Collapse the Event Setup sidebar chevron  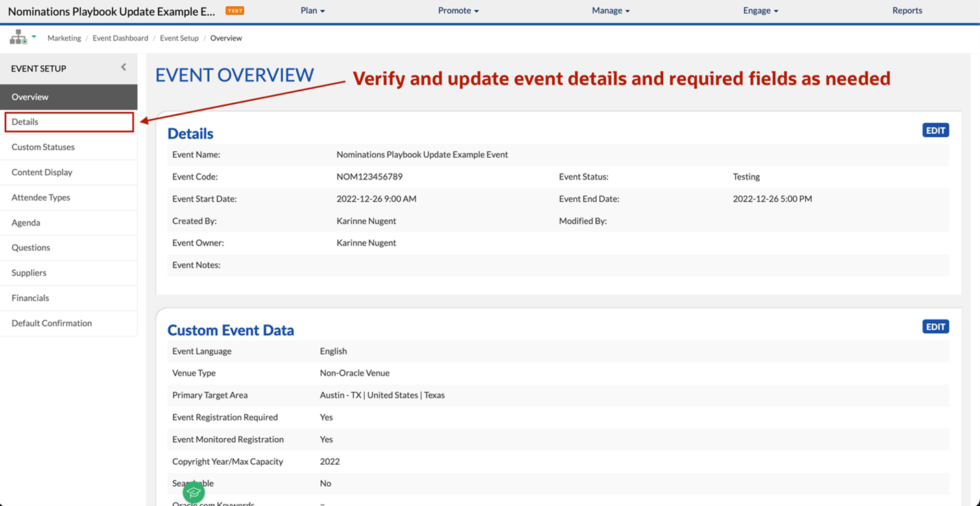click(x=123, y=67)
